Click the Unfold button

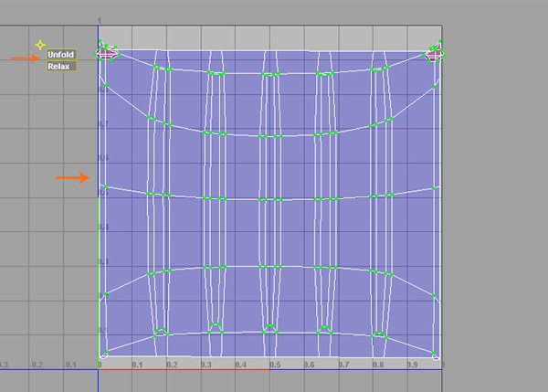point(61,55)
